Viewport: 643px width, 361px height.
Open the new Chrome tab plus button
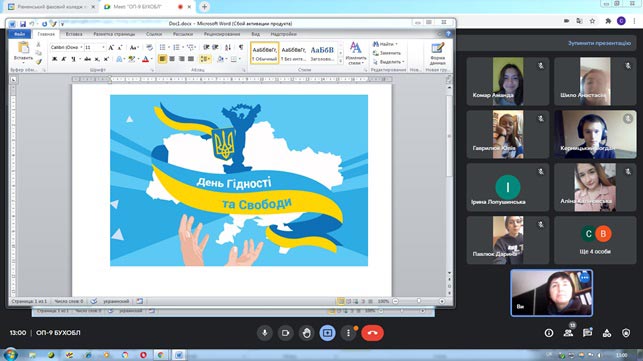[x=204, y=7]
